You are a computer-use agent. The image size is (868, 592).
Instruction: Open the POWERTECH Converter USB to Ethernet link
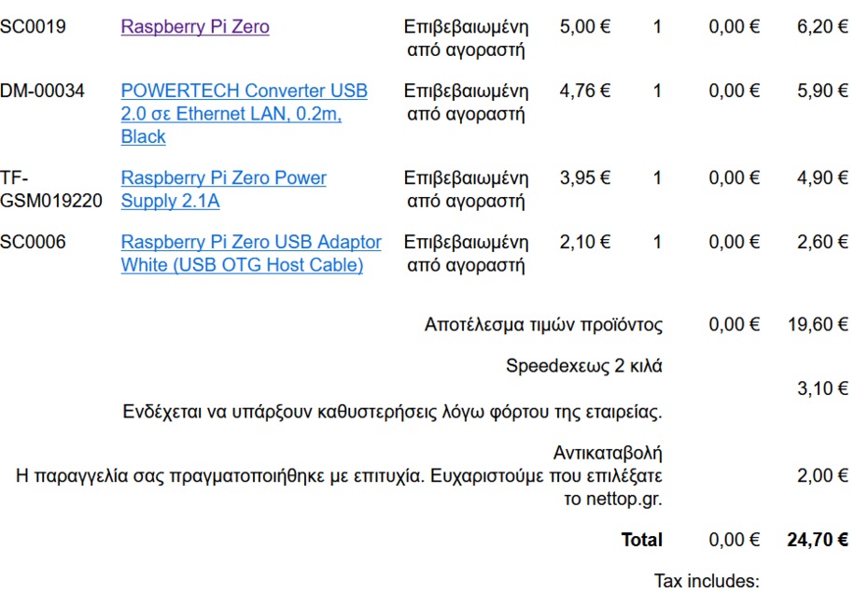pyautogui.click(x=244, y=92)
